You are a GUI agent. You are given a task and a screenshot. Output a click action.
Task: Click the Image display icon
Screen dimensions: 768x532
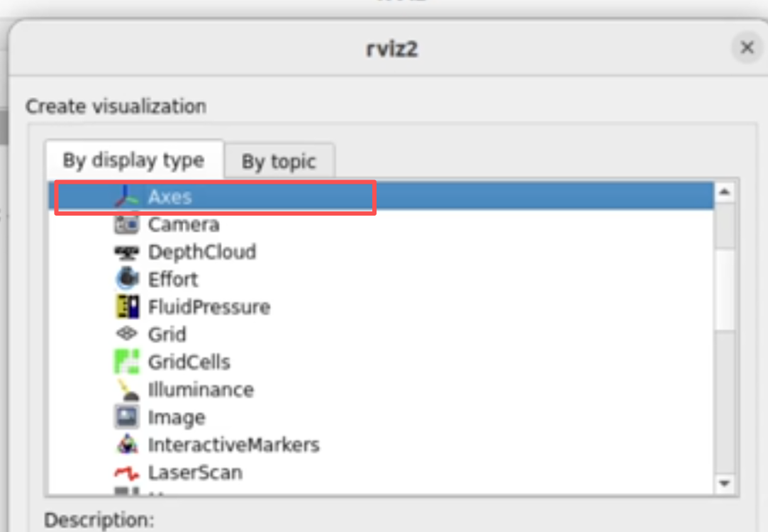[126, 417]
